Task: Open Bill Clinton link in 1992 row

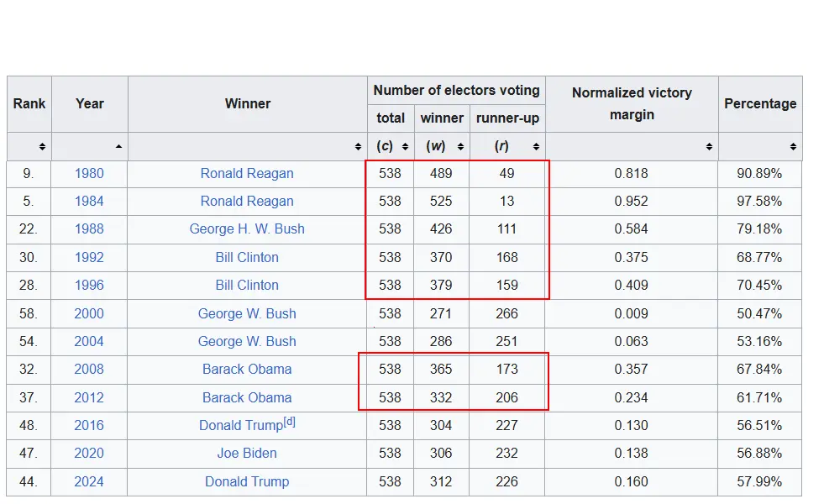Action: 247,257
